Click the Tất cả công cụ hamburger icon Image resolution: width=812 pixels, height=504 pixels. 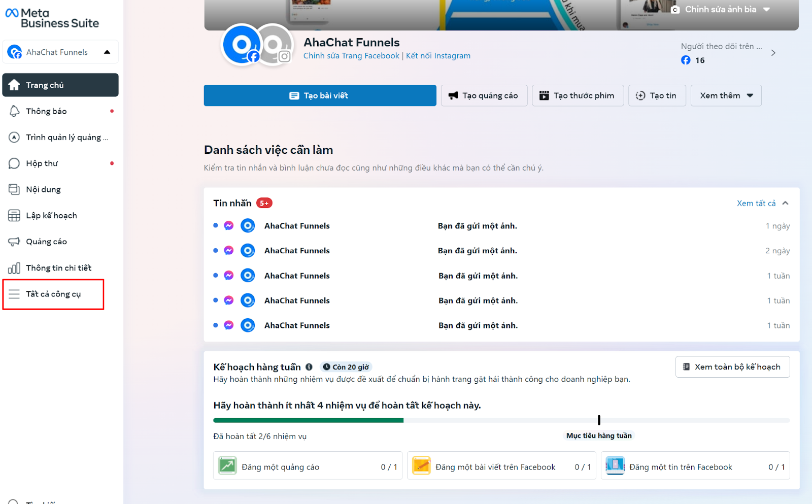tap(14, 294)
